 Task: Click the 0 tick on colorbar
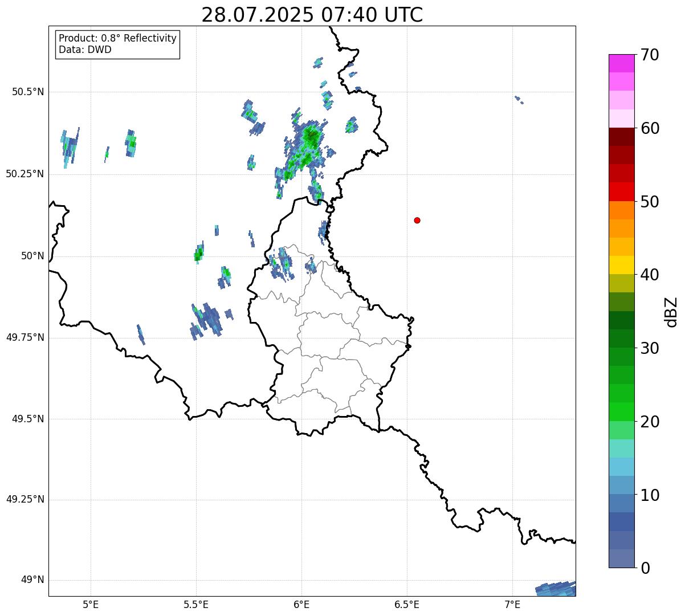[645, 568]
